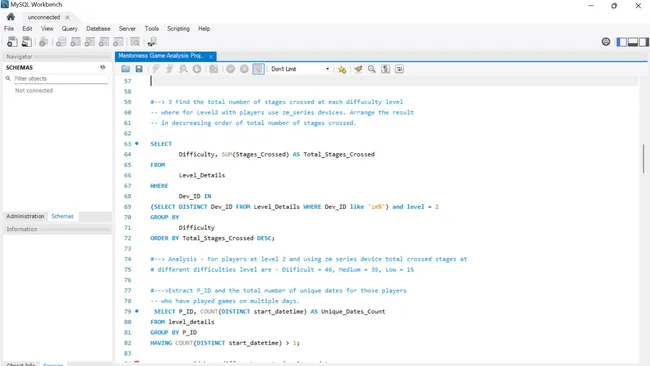Switch to Administration tab
650x366 pixels.
tap(25, 216)
